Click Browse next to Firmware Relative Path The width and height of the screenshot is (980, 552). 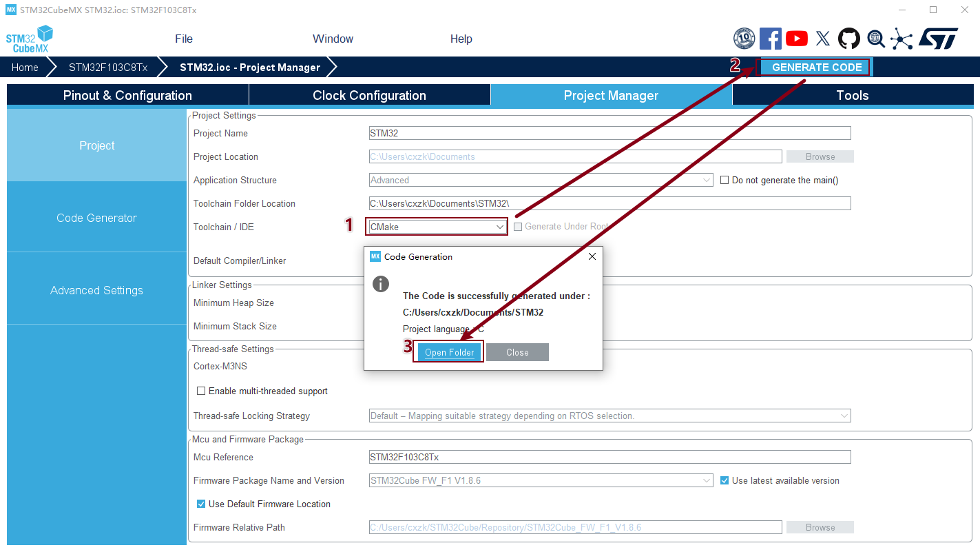click(820, 527)
